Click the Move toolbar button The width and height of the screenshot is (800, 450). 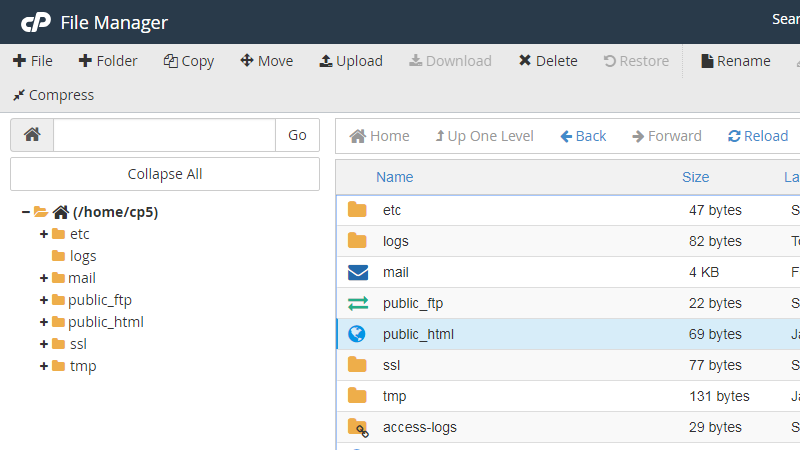266,61
